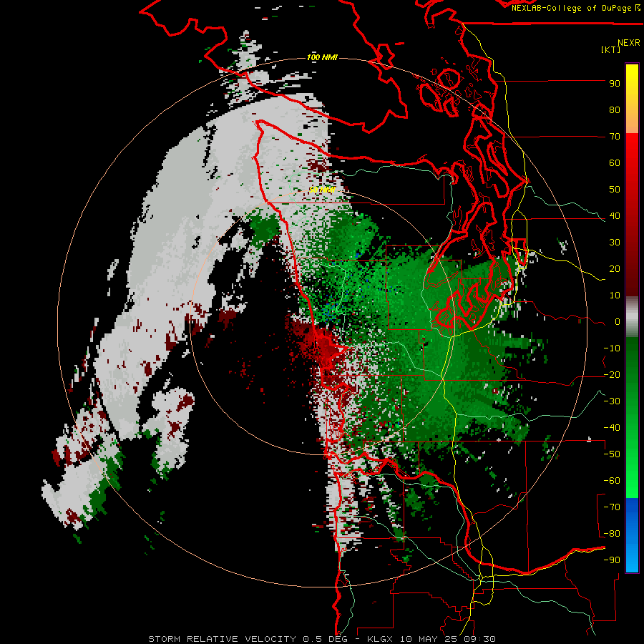Click the -10 knot scale value
Image resolution: width=644 pixels, height=644 pixels.
[612, 348]
